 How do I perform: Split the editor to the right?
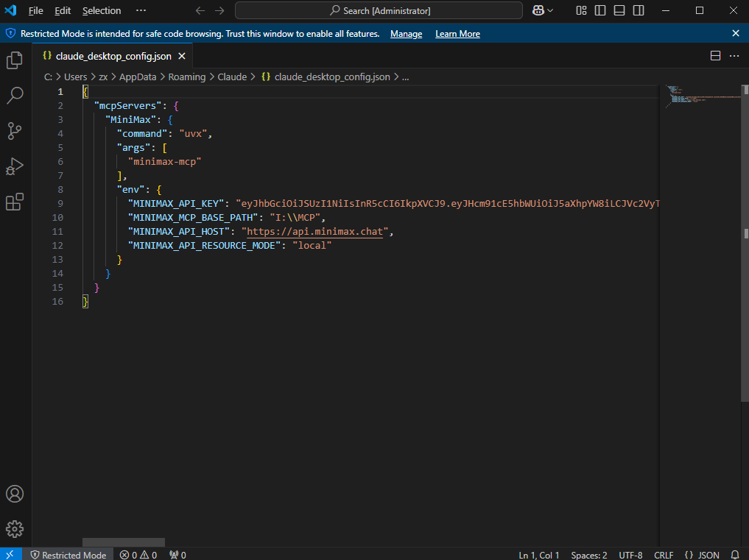[715, 56]
